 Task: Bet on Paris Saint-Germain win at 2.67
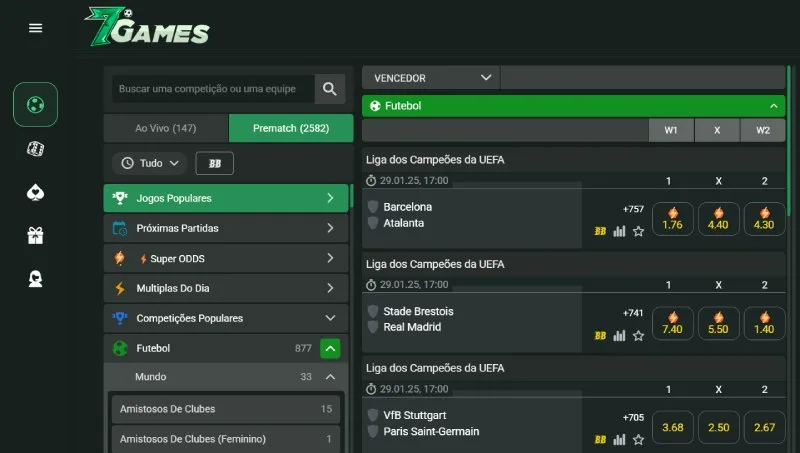(764, 427)
